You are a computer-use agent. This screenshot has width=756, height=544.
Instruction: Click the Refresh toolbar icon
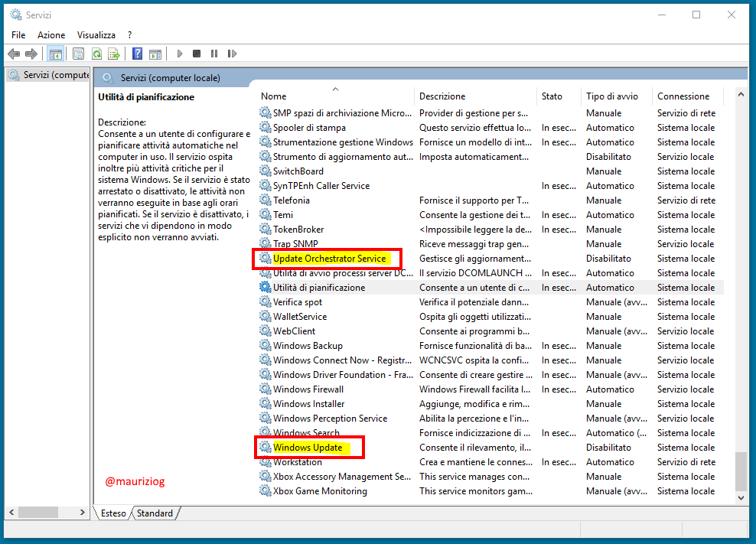[96, 54]
